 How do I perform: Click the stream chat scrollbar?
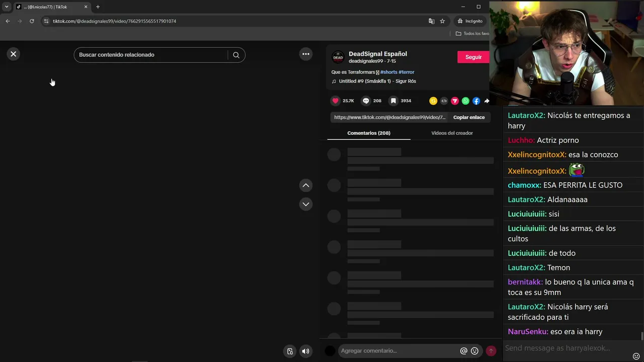(641, 336)
